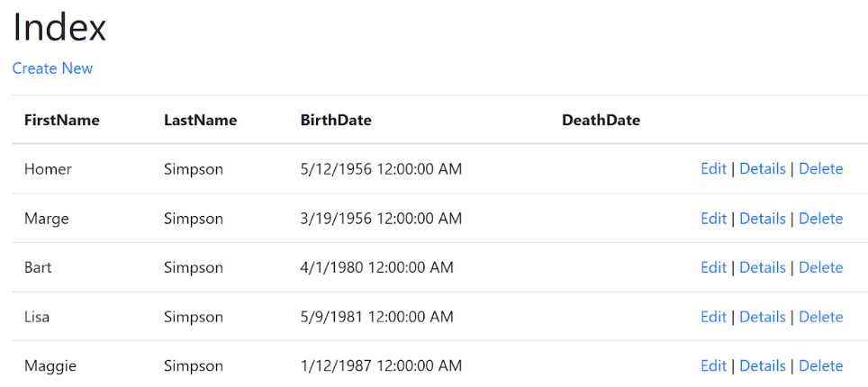Click the FirstName column header
Image resolution: width=868 pixels, height=387 pixels.
click(61, 120)
